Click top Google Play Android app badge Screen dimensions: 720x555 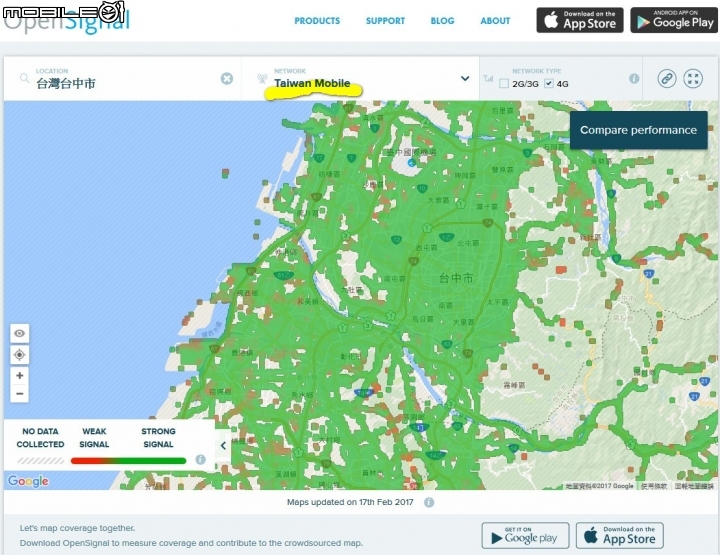674,20
